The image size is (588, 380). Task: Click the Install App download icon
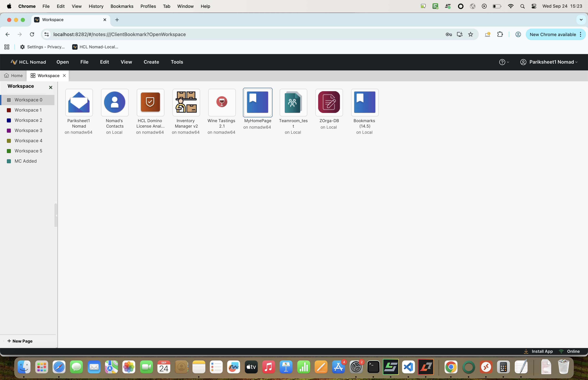[x=526, y=351]
